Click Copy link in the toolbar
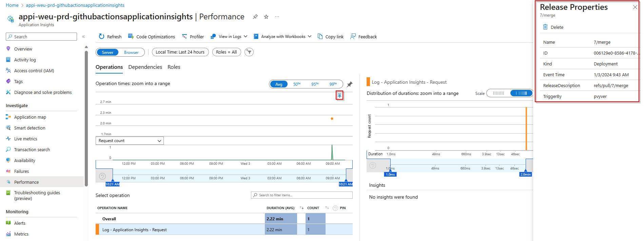The height and width of the screenshot is (241, 644). pos(331,37)
